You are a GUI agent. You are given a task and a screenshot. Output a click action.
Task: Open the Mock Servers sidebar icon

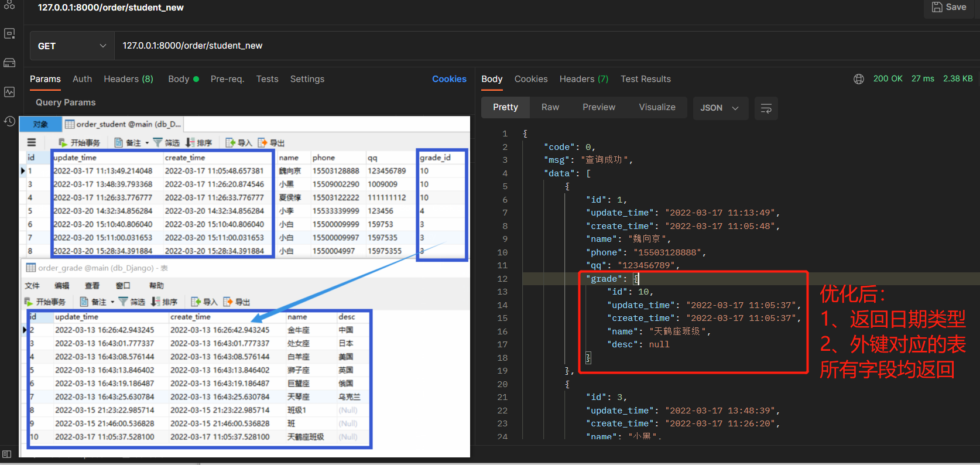(x=9, y=63)
